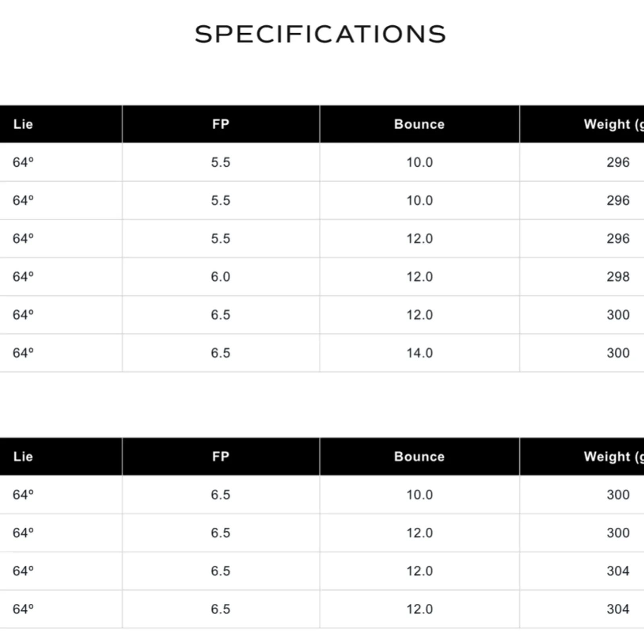Click the 12.0 bounce cell beside FP 5.5
The width and height of the screenshot is (644, 644).
[x=419, y=239]
